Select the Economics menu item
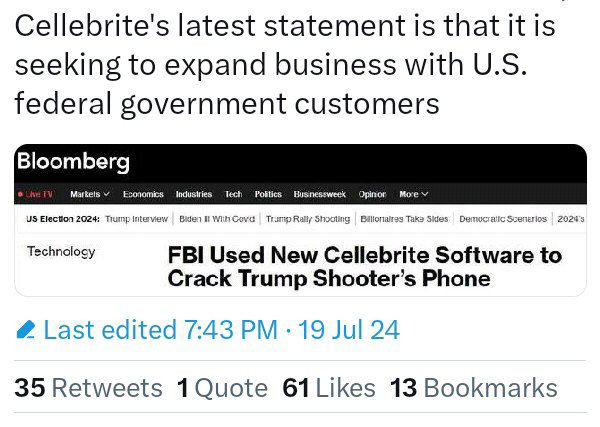 (143, 194)
